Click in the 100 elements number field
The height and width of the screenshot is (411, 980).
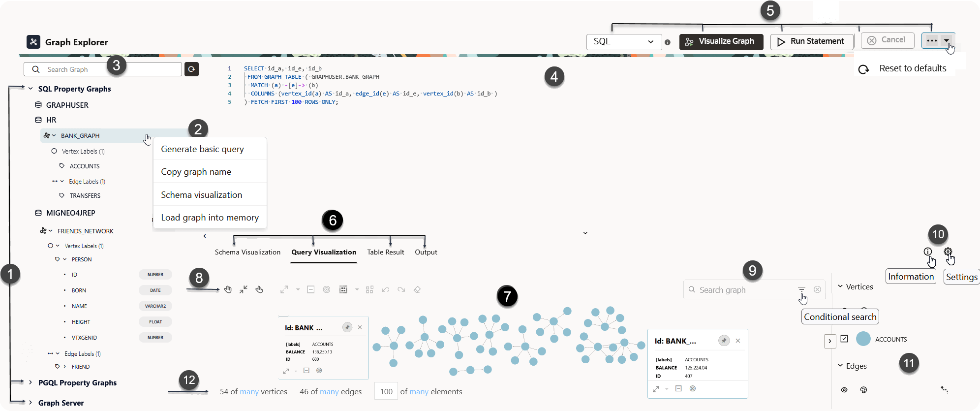coord(386,391)
